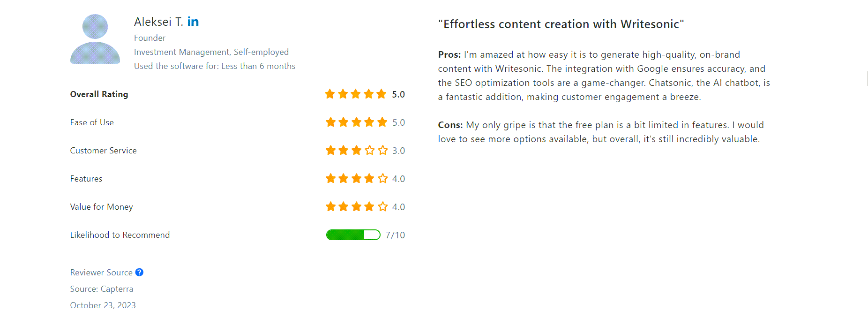Viewport: 868px width, 319px height.
Task: Click the reviewer avatar placeholder image
Action: click(95, 39)
